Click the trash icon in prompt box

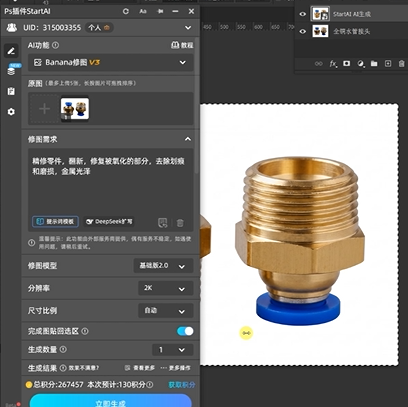(180, 223)
